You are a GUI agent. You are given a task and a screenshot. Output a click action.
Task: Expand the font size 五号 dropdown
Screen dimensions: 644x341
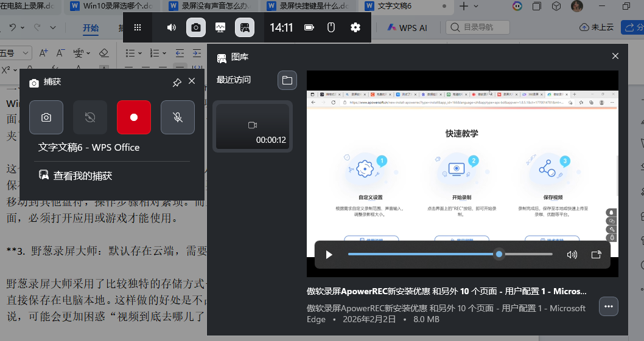pos(25,53)
